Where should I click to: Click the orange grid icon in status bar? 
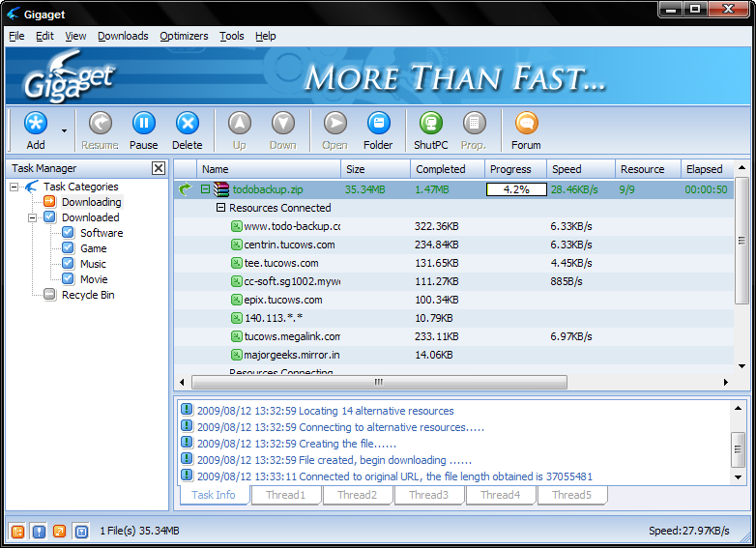(17, 532)
